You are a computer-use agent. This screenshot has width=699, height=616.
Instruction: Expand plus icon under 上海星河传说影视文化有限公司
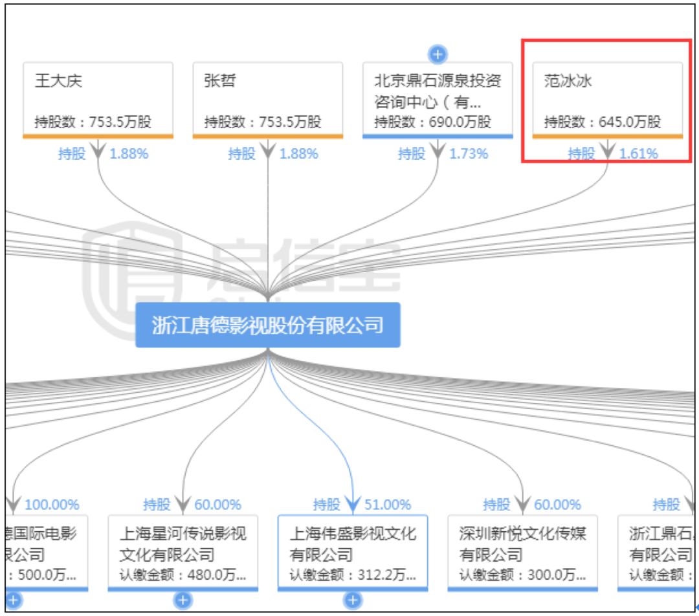click(x=183, y=600)
